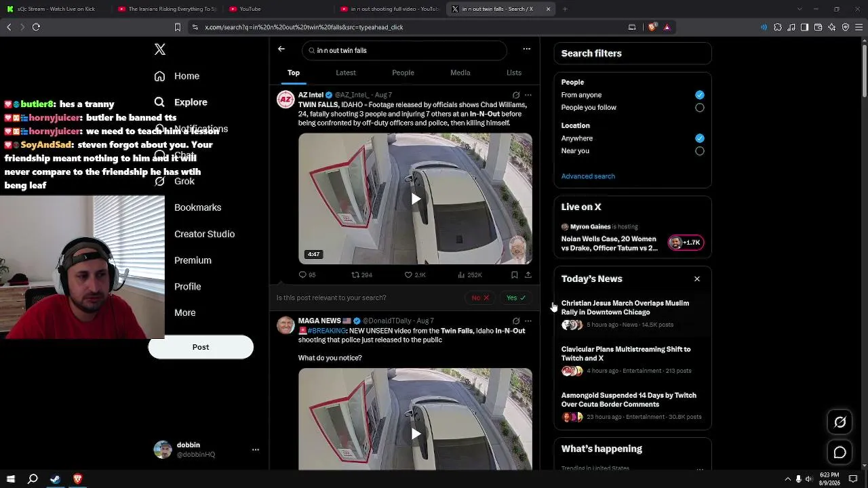The image size is (868, 488).
Task: Open the floating Grok button
Action: [840, 422]
